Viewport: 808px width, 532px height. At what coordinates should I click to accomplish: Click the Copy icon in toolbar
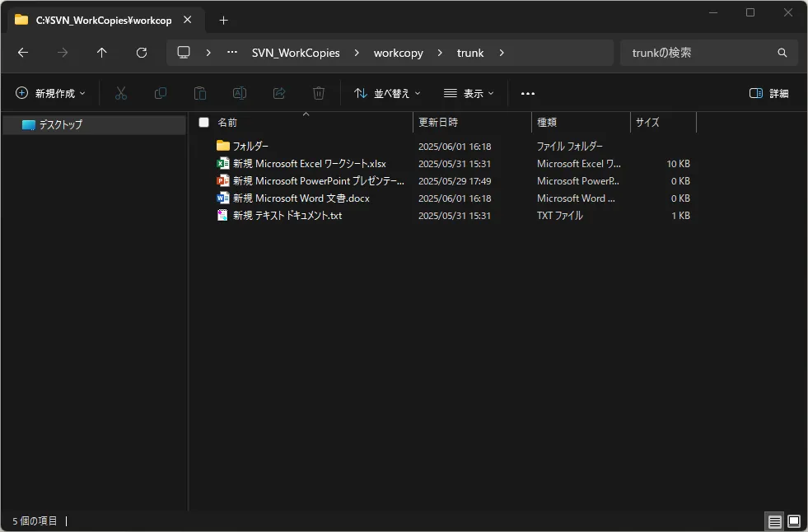161,93
